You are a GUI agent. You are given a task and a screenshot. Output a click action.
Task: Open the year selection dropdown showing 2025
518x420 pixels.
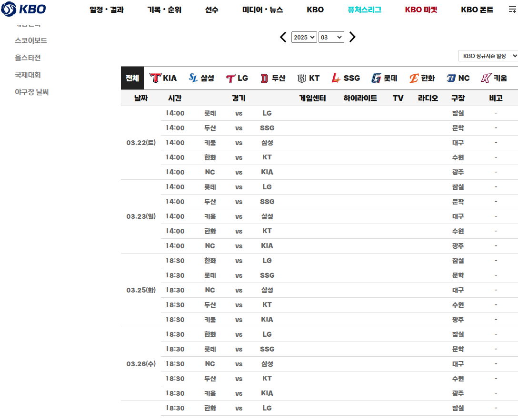[x=304, y=37]
